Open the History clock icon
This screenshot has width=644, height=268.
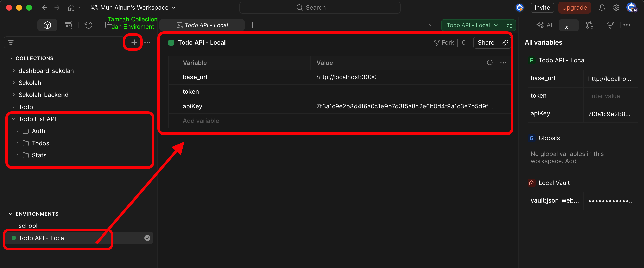[88, 25]
